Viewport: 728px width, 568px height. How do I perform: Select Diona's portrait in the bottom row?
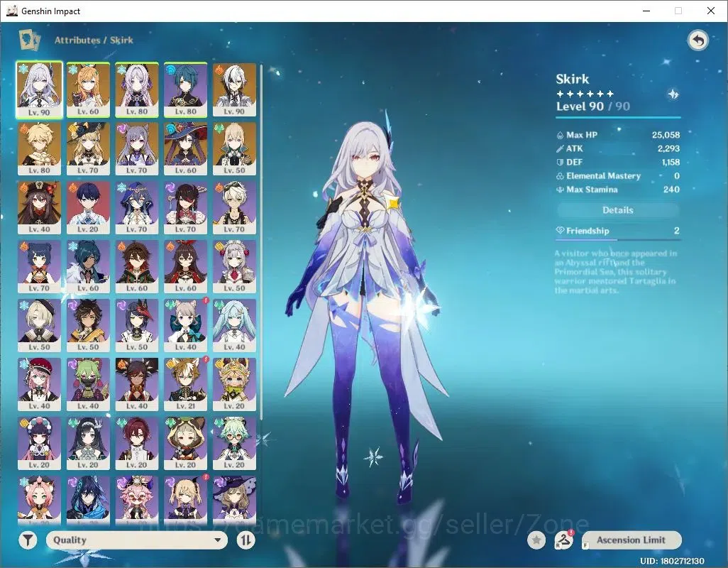pos(40,500)
